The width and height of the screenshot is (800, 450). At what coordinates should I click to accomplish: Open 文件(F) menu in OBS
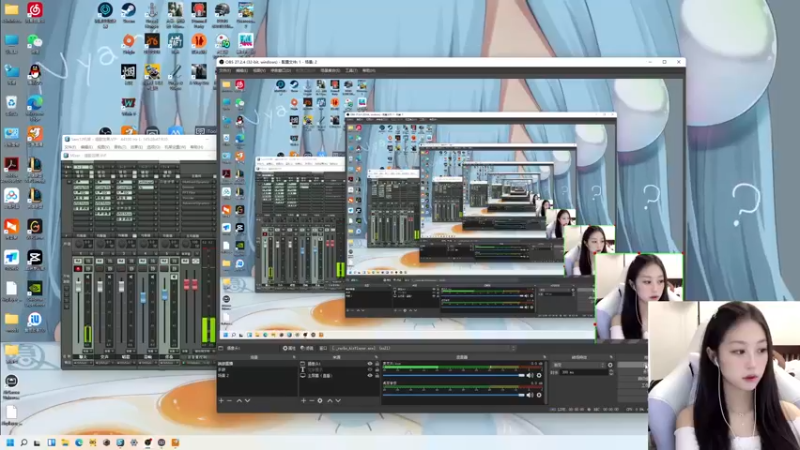pyautogui.click(x=225, y=70)
